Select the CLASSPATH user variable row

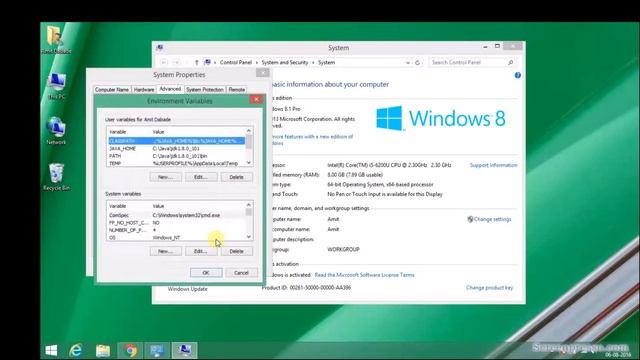point(177,141)
